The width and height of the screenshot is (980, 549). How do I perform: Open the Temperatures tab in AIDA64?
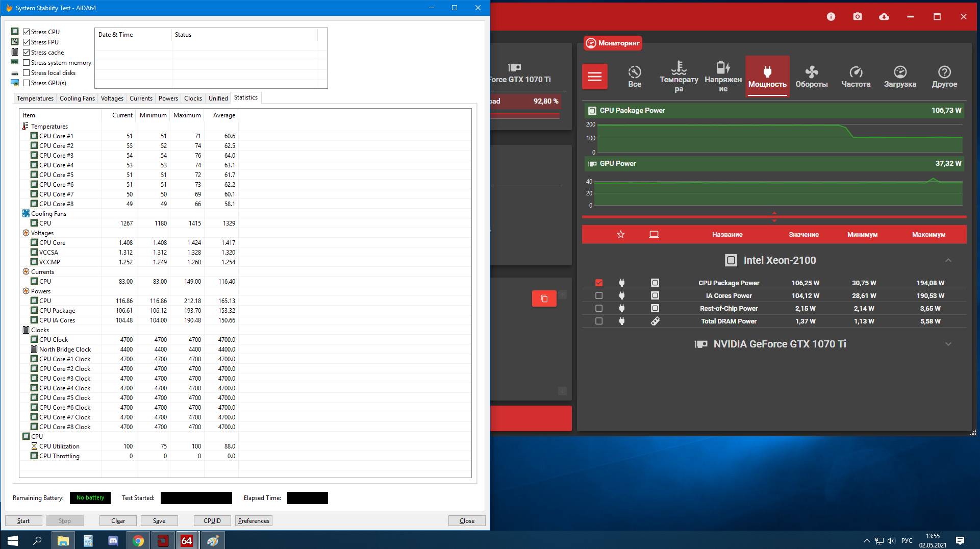pos(35,98)
